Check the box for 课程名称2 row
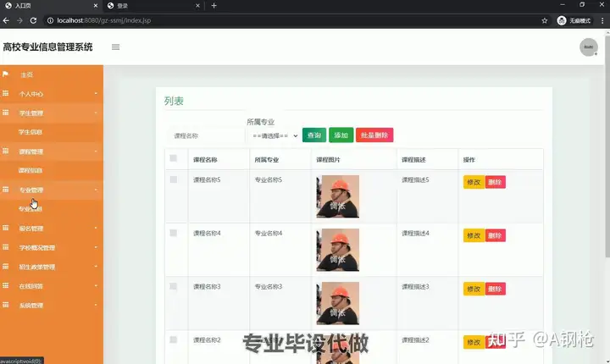The width and height of the screenshot is (610, 364). [x=173, y=339]
